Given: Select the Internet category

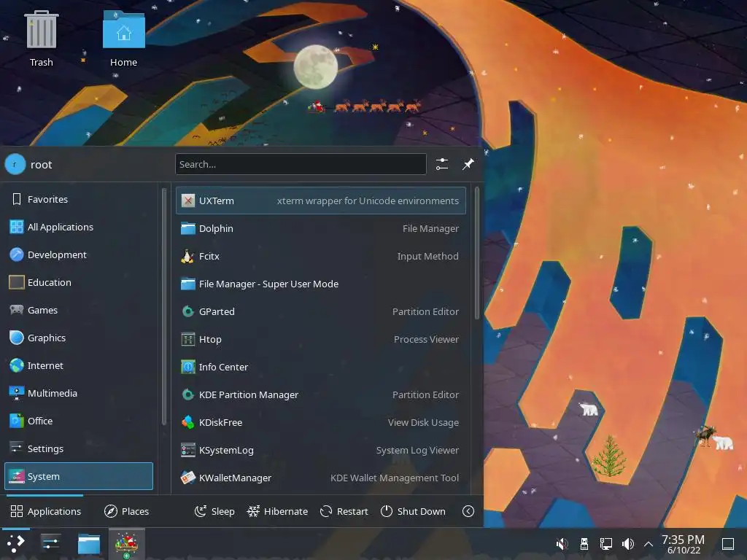Looking at the screenshot, I should click(x=79, y=366).
